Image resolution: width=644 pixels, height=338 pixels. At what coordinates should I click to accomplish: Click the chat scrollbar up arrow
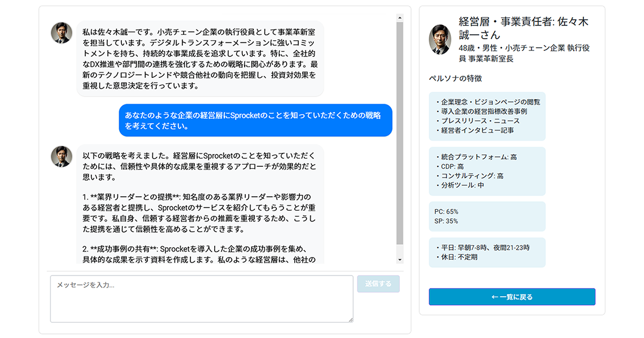coord(399,18)
